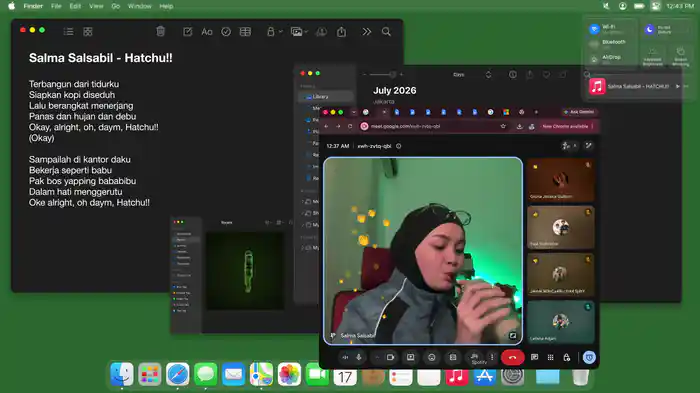
Task: Click the lyric line 'Siapkan kopi diseduh'
Action: (72, 95)
